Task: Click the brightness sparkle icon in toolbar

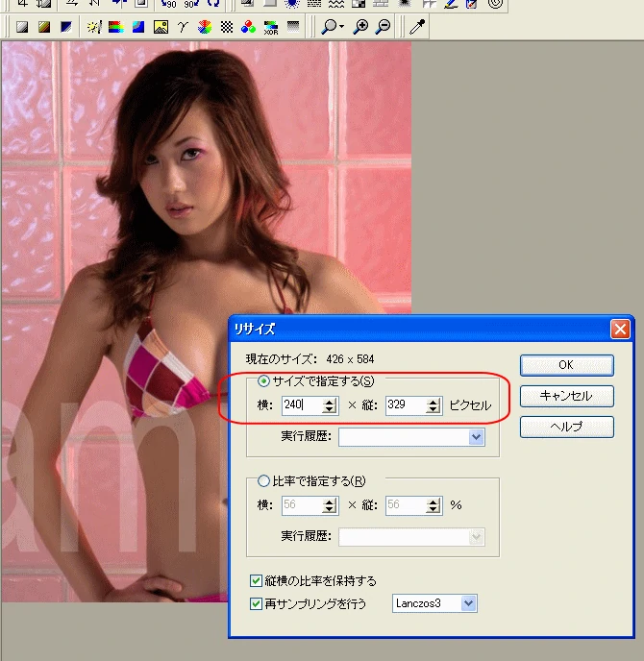Action: [x=93, y=27]
